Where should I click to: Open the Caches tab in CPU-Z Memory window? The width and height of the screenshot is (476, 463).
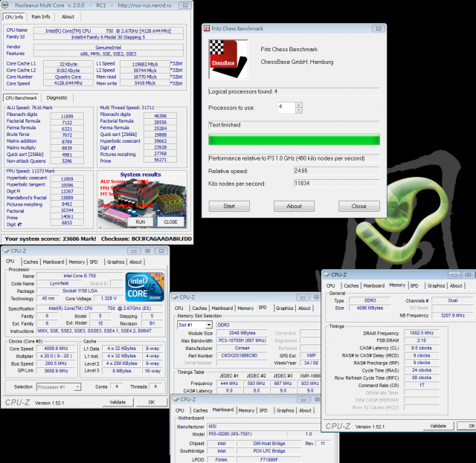click(x=351, y=285)
